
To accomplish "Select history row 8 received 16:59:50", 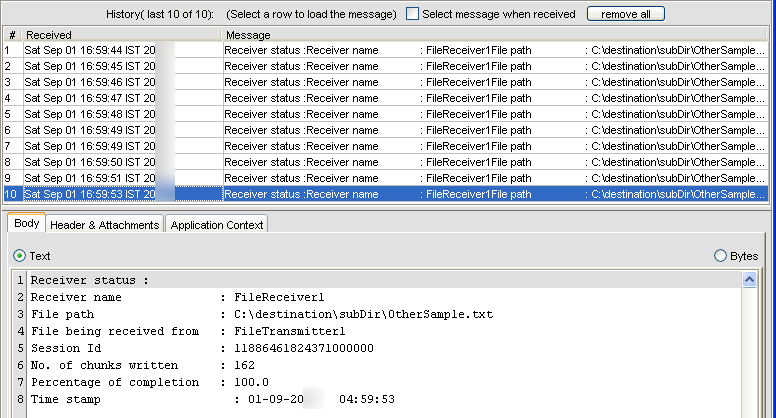I will [x=386, y=162].
